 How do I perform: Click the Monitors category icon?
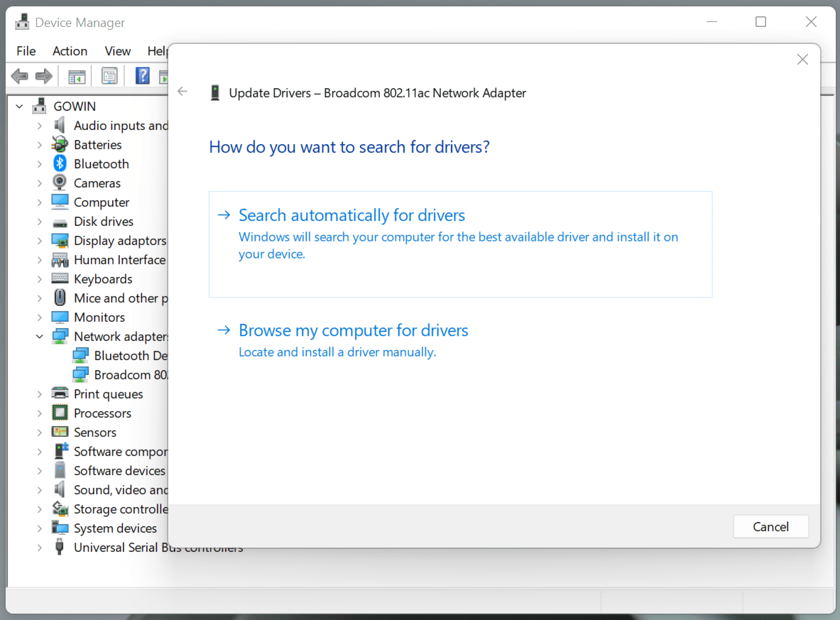pos(58,317)
